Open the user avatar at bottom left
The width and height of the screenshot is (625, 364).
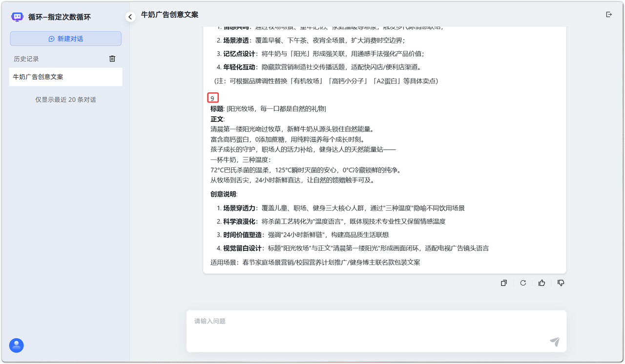pos(17,345)
